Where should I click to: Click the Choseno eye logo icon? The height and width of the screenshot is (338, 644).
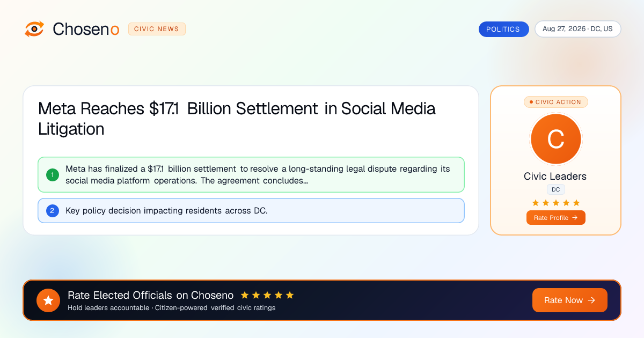point(34,29)
